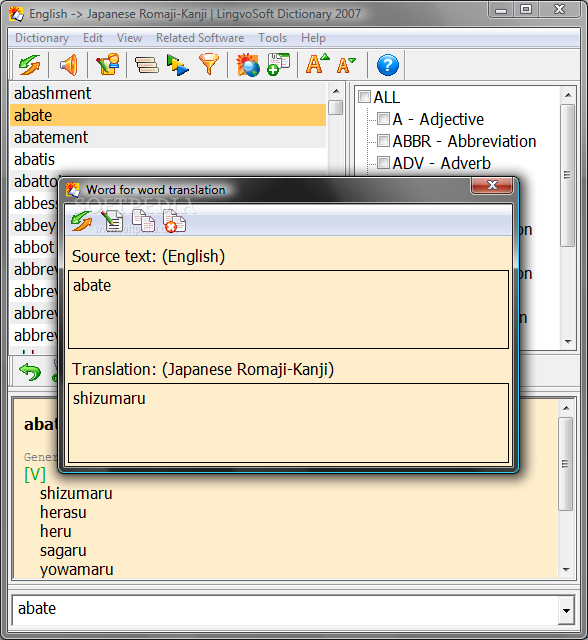Minimize the LingvoSoft Dictionary window
The image size is (588, 640).
(501, 10)
